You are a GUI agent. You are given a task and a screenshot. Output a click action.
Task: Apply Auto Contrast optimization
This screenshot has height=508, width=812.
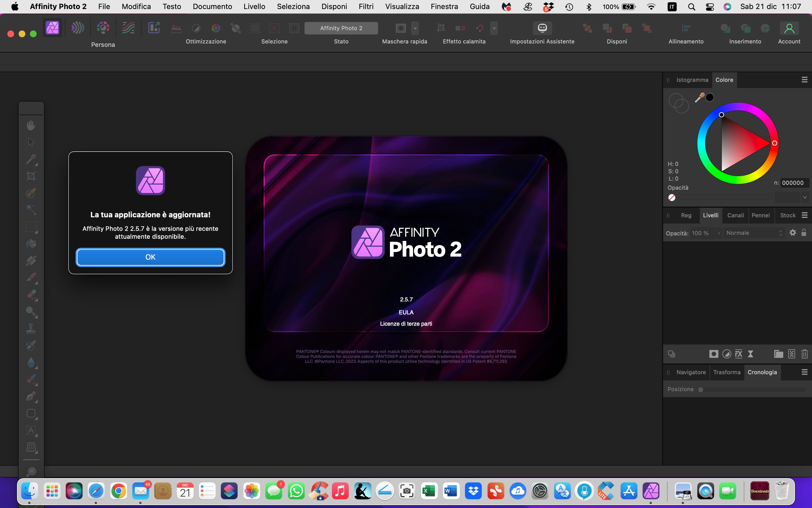point(196,28)
